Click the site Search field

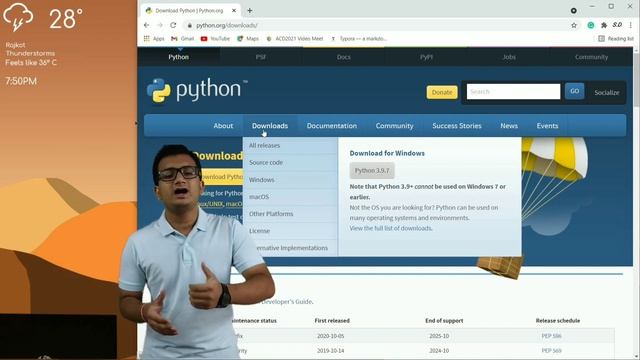pos(513,91)
